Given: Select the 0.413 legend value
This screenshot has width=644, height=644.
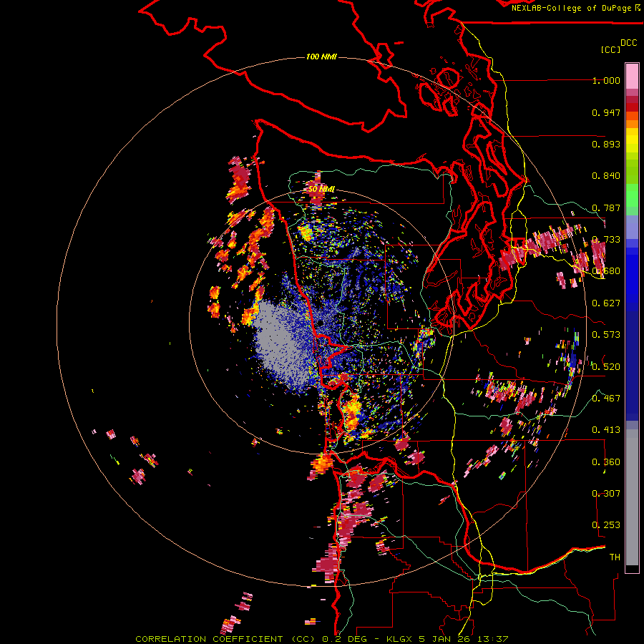Looking at the screenshot, I should click(606, 430).
